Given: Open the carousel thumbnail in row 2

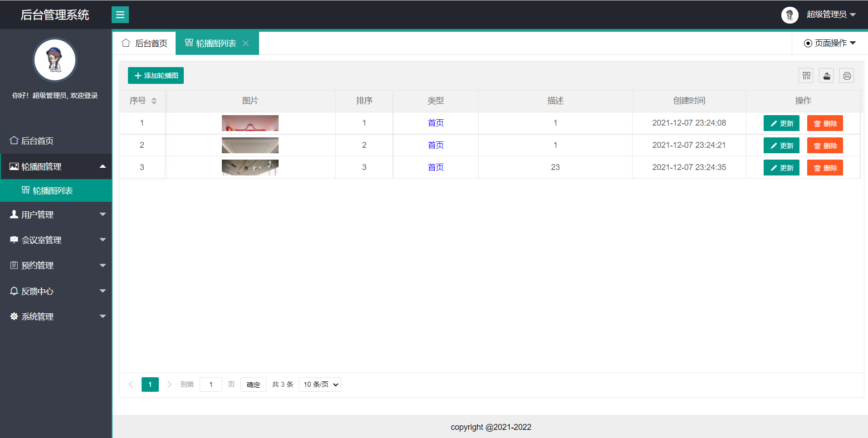Looking at the screenshot, I should 250,145.
